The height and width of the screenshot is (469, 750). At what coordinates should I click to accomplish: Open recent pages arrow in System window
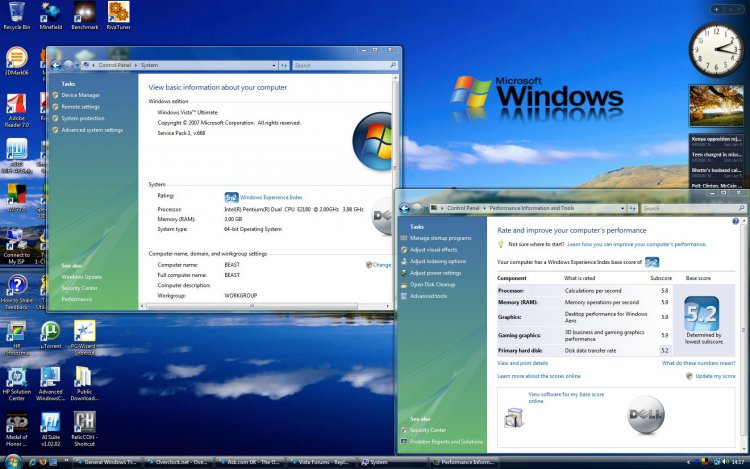point(77,65)
